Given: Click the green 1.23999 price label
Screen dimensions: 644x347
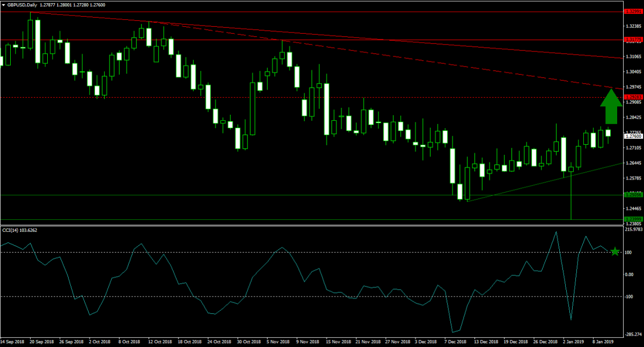Looking at the screenshot, I should 633,219.
